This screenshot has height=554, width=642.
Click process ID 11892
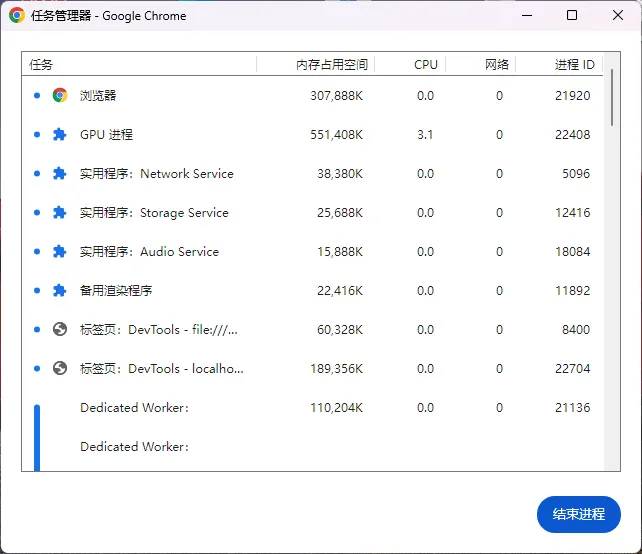pyautogui.click(x=572, y=291)
